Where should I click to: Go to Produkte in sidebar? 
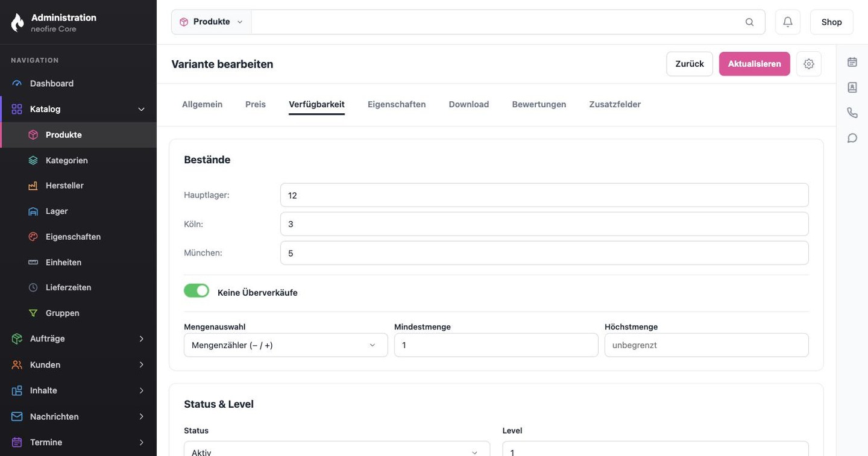78,135
